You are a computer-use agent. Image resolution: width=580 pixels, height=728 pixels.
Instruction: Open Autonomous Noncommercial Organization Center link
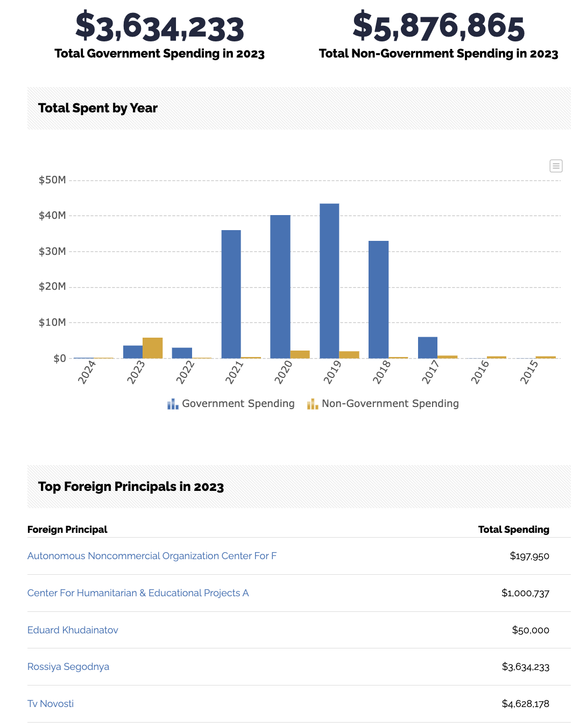152,556
